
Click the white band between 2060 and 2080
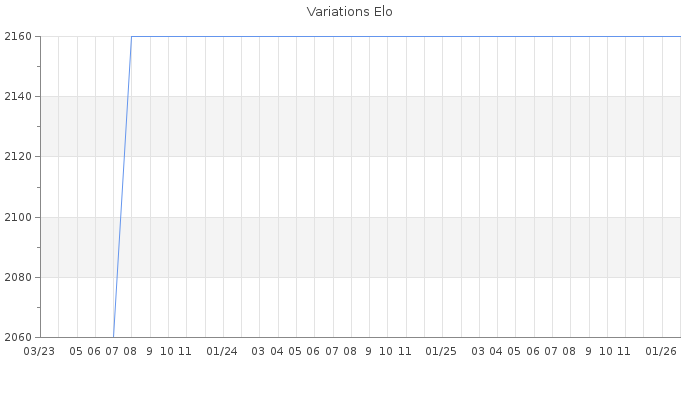[x=400, y=307]
